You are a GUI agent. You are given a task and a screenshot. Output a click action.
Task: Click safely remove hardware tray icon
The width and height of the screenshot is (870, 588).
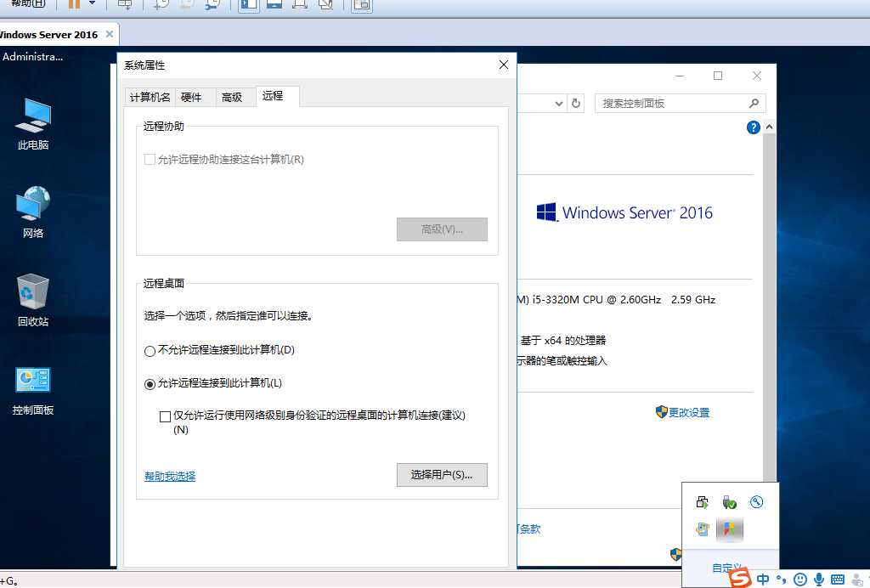coord(729,502)
